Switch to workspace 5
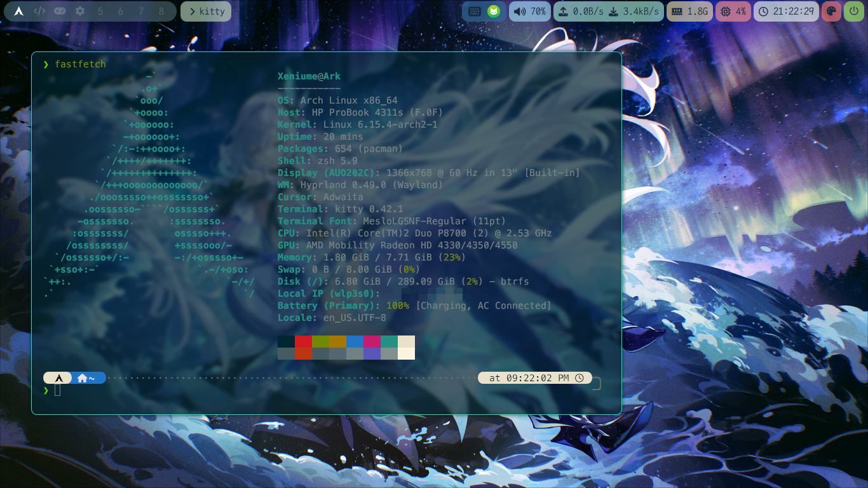This screenshot has height=488, width=868. 100,11
